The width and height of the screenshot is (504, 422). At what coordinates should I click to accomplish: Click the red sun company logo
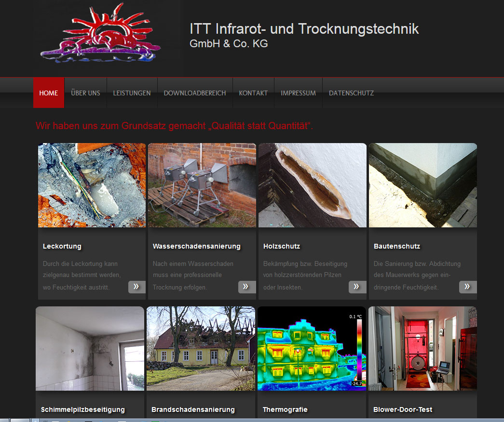[x=100, y=33]
